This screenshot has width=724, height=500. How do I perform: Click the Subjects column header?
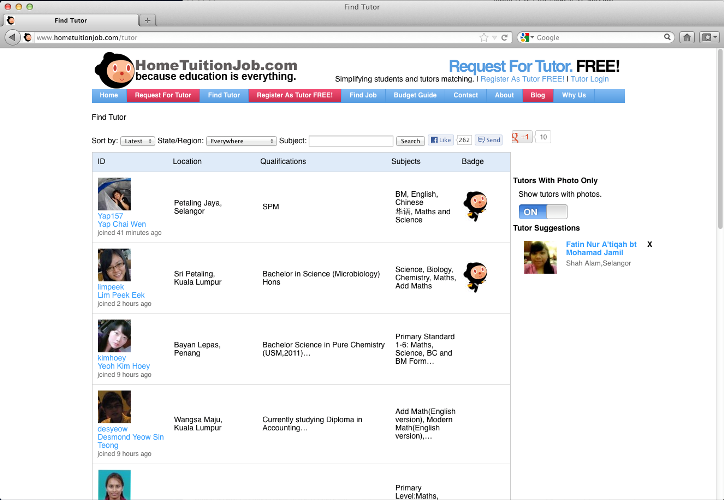point(406,161)
